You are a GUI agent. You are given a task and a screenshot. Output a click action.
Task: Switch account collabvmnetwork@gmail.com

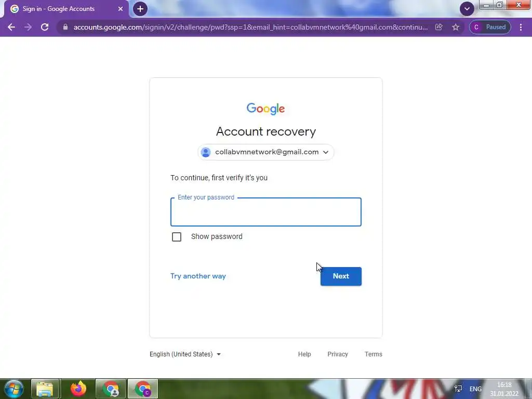click(x=265, y=152)
